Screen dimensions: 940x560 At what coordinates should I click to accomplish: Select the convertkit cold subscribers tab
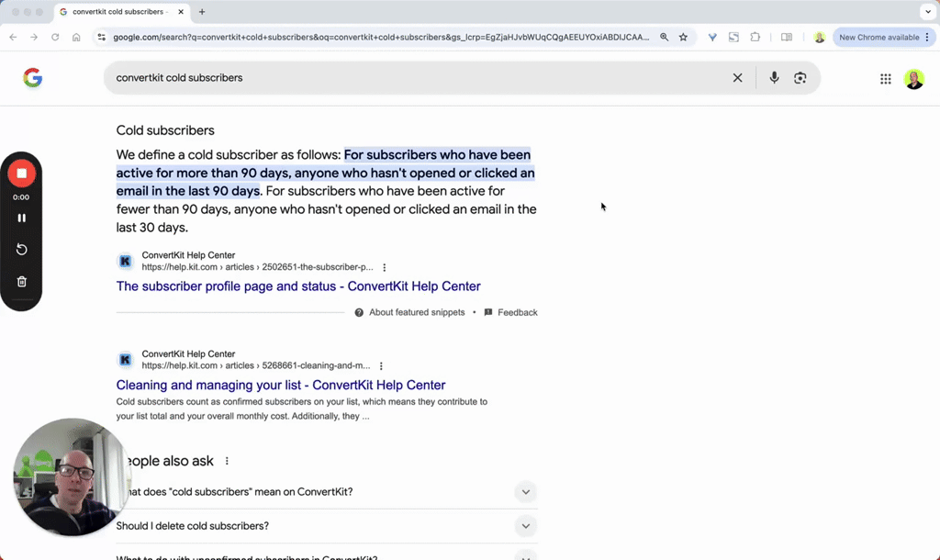pyautogui.click(x=120, y=11)
